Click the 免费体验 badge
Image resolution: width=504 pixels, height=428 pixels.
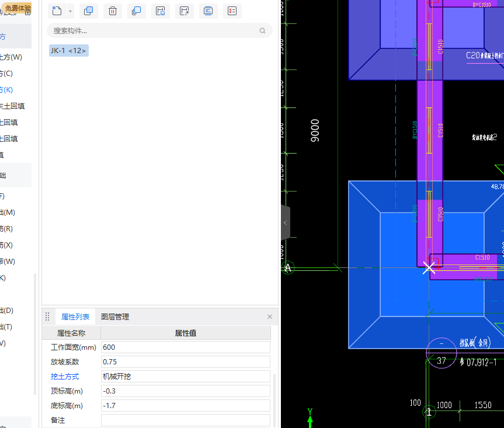tap(18, 8)
